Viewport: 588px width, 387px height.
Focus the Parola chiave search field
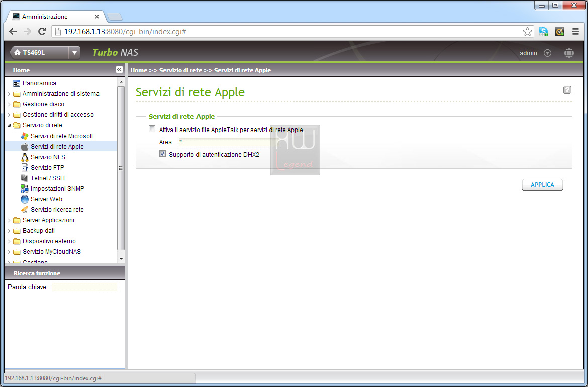84,287
